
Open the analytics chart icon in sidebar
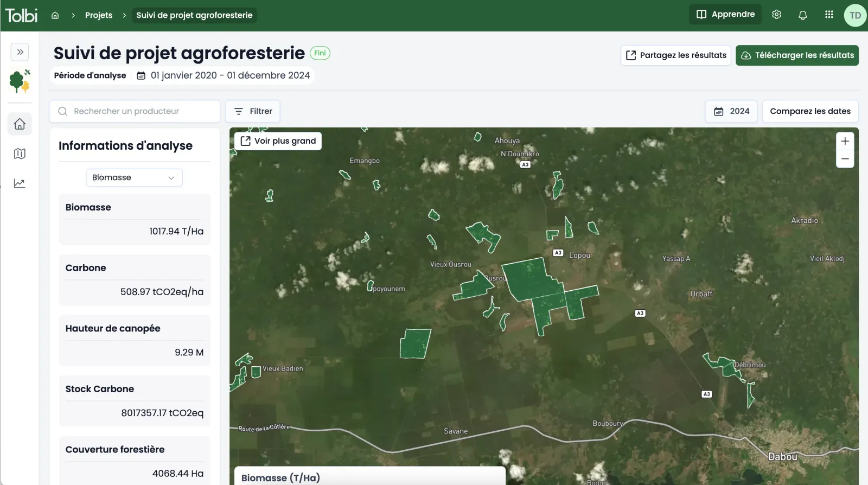point(20,183)
